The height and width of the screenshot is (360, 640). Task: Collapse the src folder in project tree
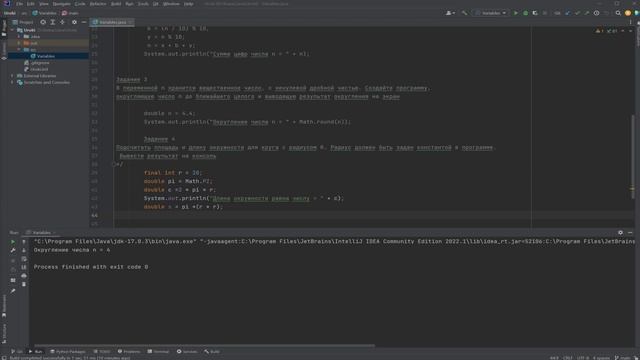click(19, 49)
